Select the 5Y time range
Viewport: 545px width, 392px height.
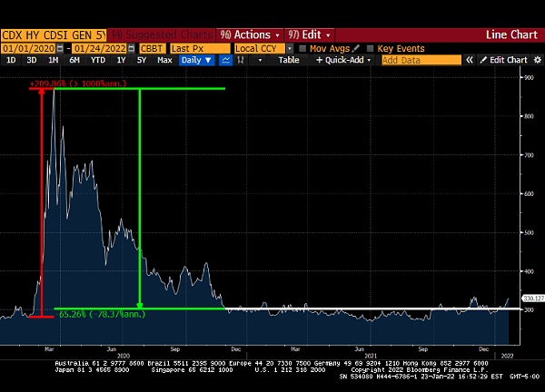(x=142, y=60)
